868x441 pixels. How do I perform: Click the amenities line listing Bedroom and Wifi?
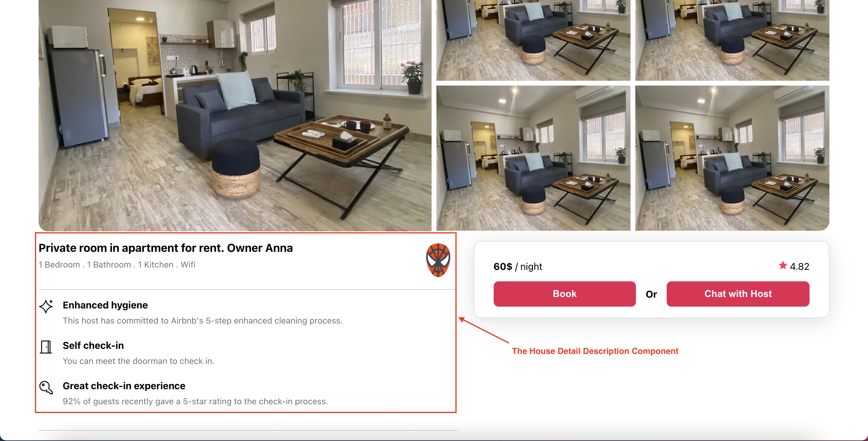point(117,264)
